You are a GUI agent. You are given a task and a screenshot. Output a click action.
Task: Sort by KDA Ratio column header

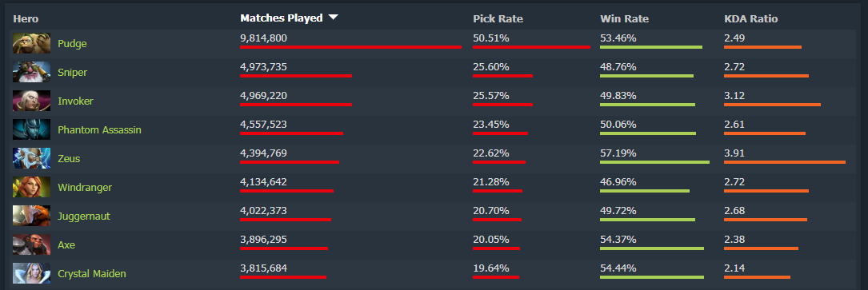750,19
